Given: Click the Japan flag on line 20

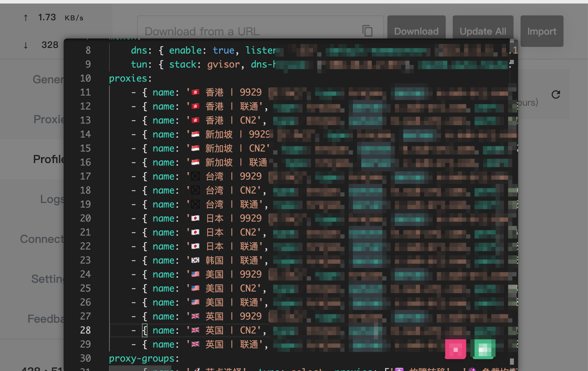Looking at the screenshot, I should pos(195,218).
